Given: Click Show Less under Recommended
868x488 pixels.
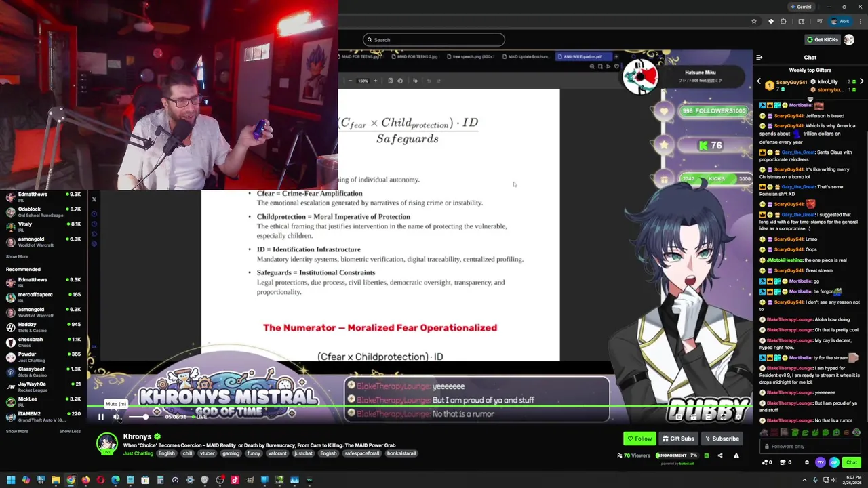Looking at the screenshot, I should point(70,431).
